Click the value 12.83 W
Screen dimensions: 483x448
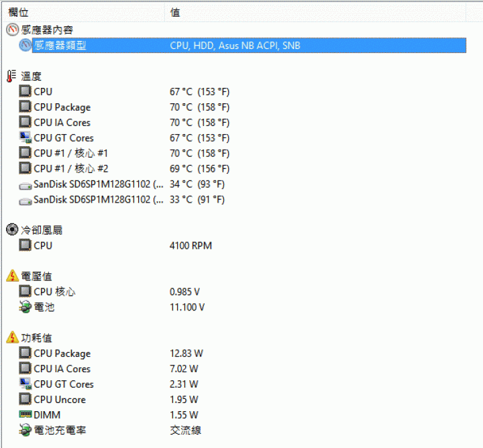186,353
